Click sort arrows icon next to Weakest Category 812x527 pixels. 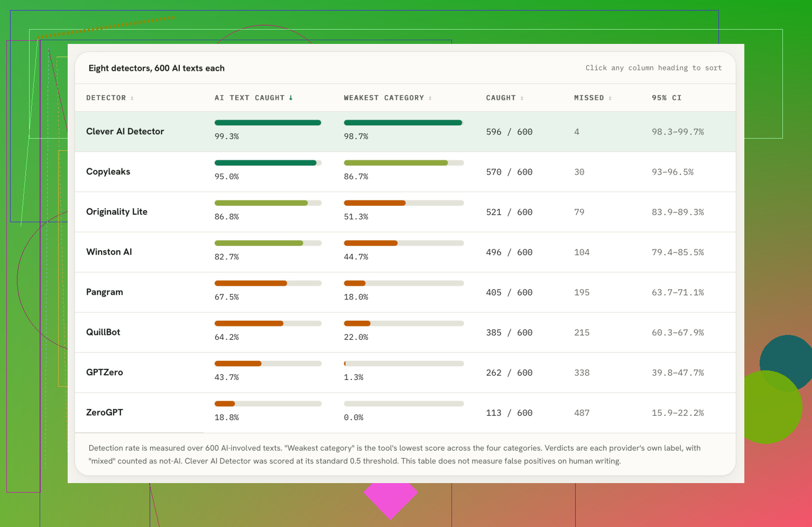coord(430,98)
